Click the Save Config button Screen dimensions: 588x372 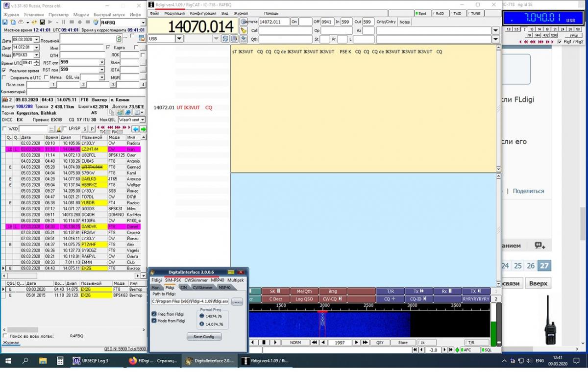tap(204, 337)
